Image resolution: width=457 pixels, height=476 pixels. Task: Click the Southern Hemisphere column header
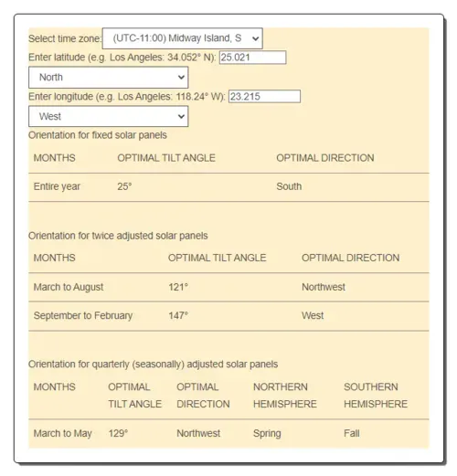click(x=376, y=396)
